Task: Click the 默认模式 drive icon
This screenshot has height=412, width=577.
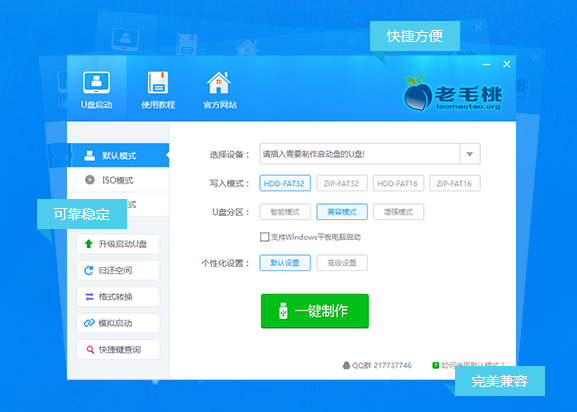Action: coord(89,155)
